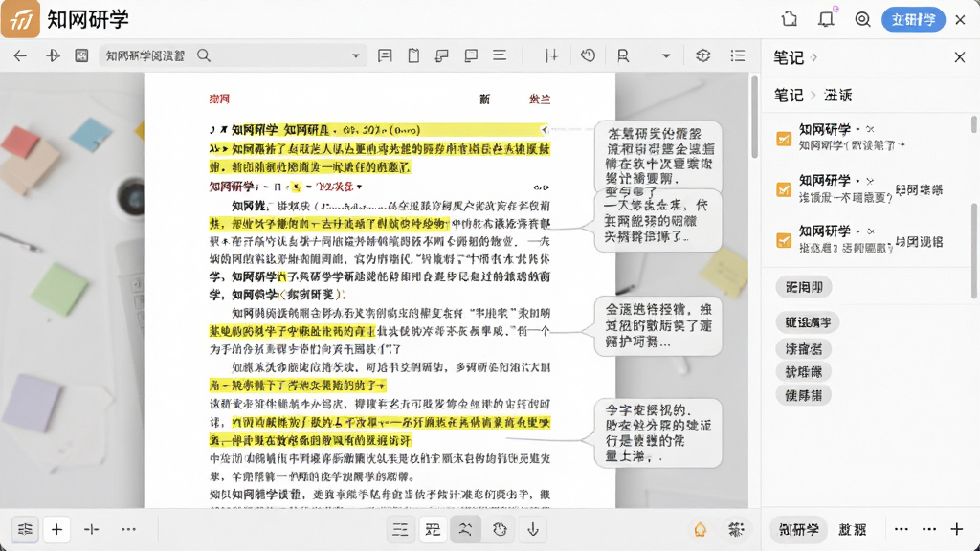Click the second tag pill in notes panel
This screenshot has width=980, height=551.
coord(808,322)
